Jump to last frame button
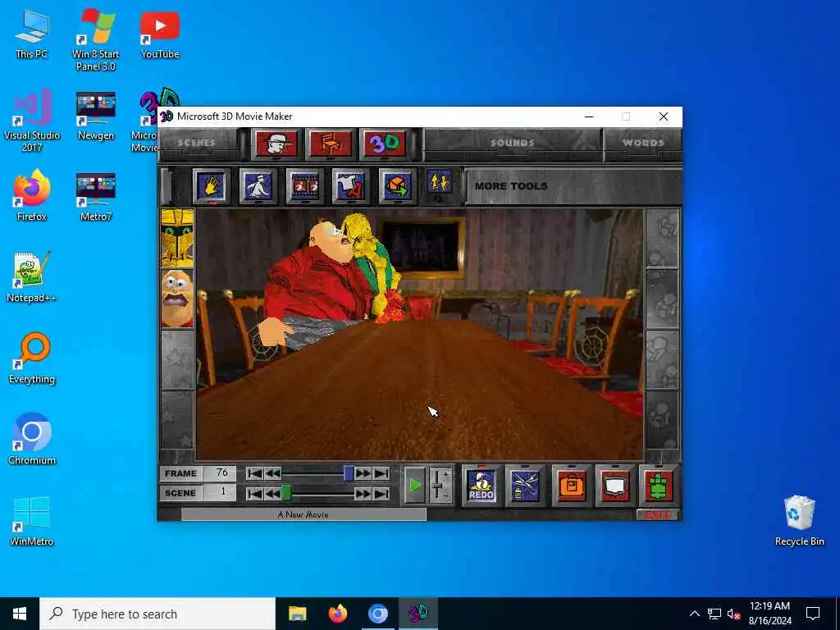The image size is (840, 630). point(381,473)
